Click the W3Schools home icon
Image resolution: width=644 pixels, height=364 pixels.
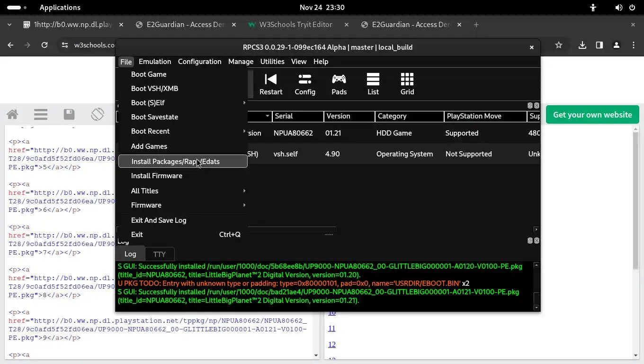(12, 114)
